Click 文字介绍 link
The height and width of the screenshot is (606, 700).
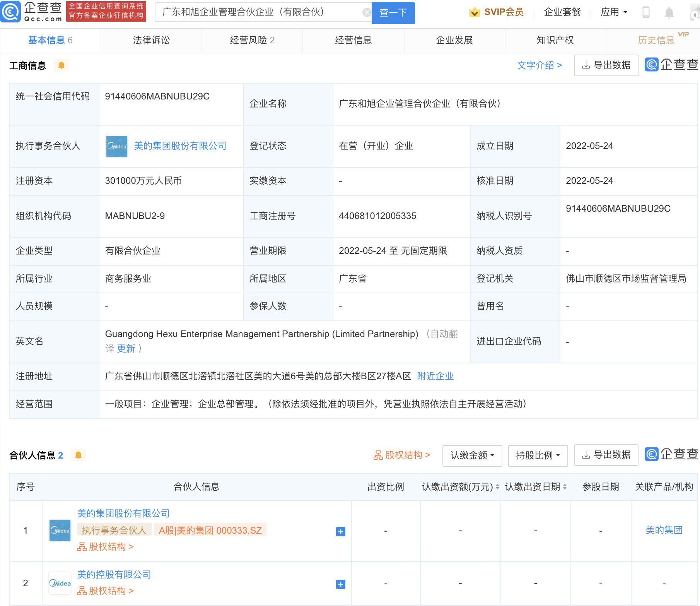coord(540,65)
